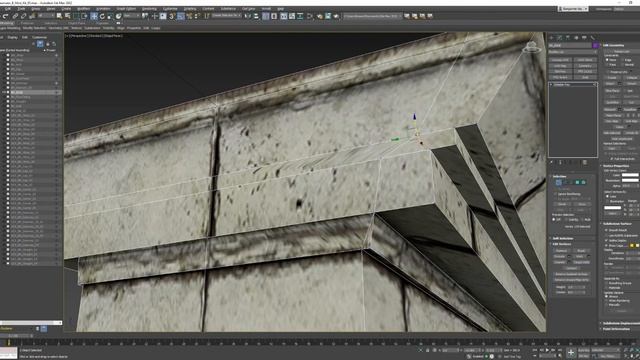Image resolution: width=640 pixels, height=360 pixels.
Task: Open Select by Name dialog icon
Action: coord(67,16)
